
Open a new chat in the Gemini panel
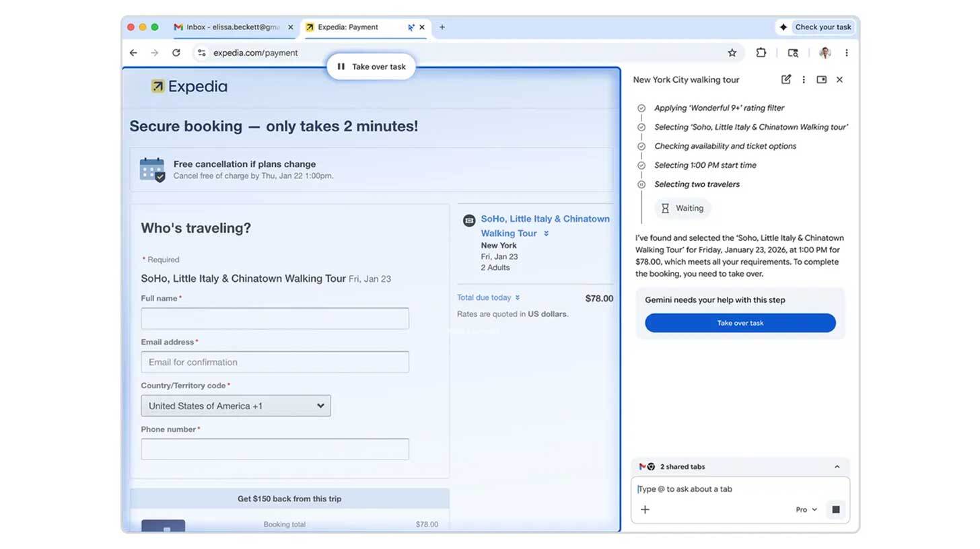click(785, 79)
